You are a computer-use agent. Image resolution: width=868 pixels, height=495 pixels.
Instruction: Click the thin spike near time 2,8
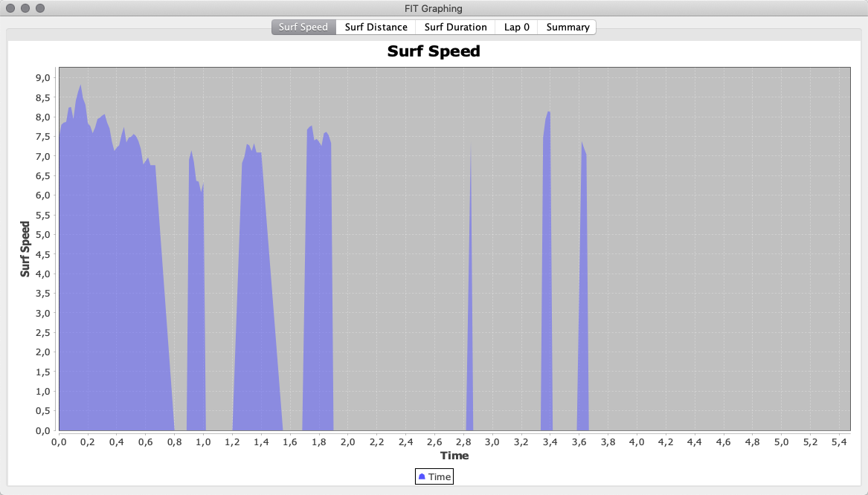click(470, 297)
